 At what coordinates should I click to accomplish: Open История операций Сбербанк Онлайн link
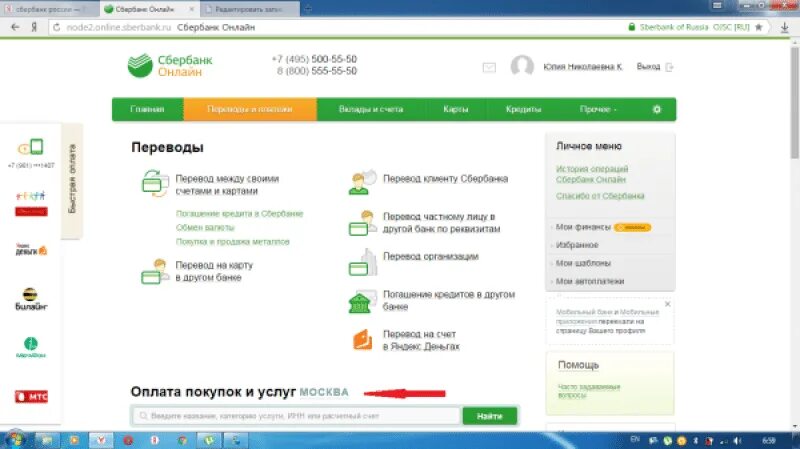(592, 174)
